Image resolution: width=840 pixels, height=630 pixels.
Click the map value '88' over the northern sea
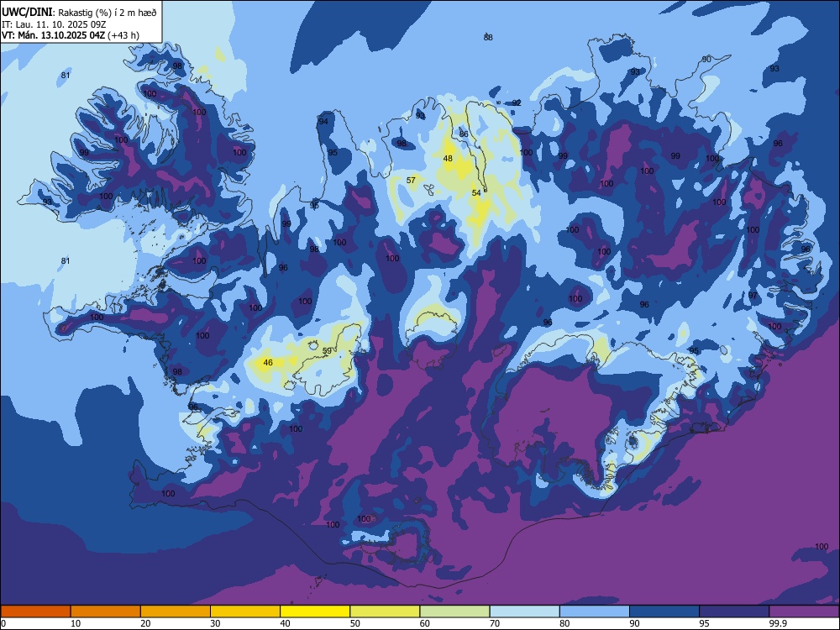(x=488, y=37)
